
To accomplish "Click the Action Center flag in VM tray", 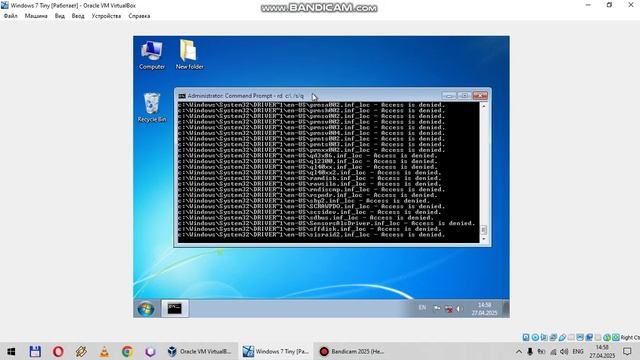I will tap(437, 308).
